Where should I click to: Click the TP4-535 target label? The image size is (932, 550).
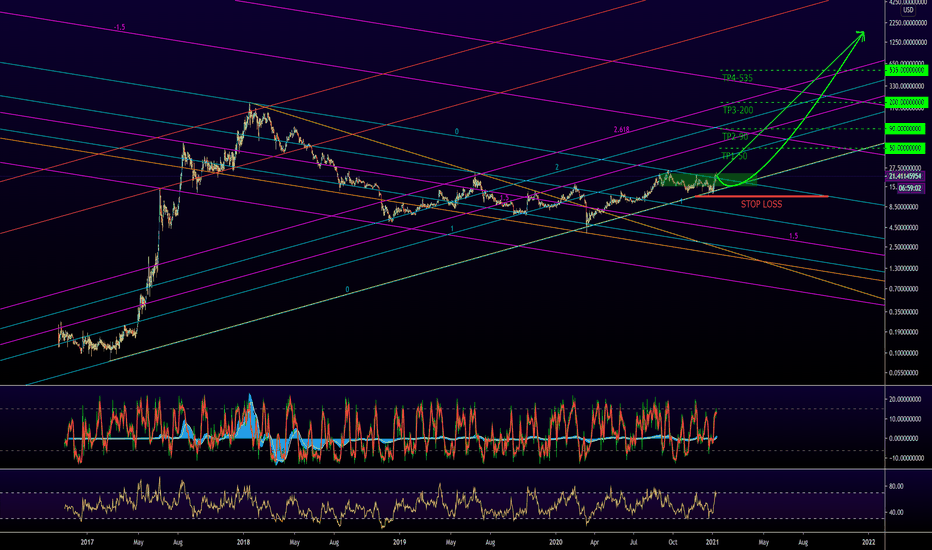pos(737,78)
